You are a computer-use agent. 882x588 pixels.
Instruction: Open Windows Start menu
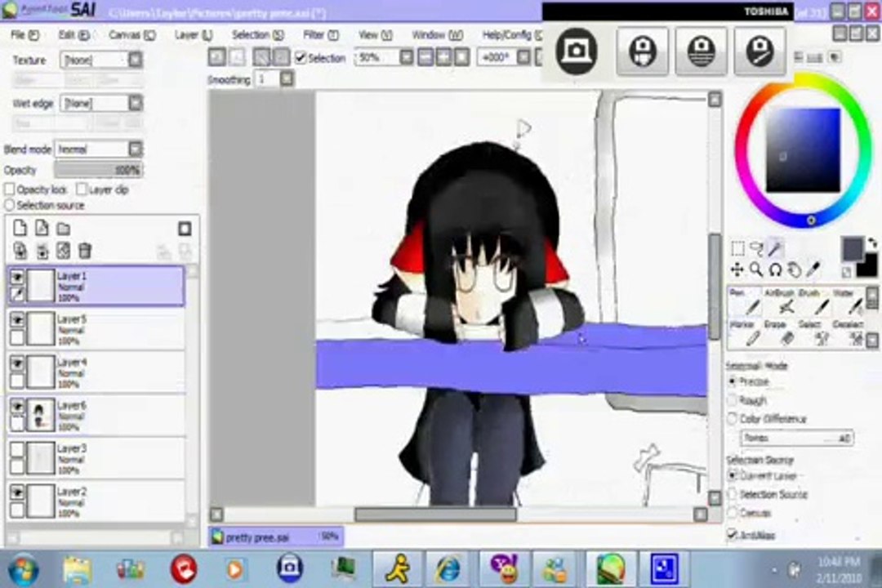point(23,569)
